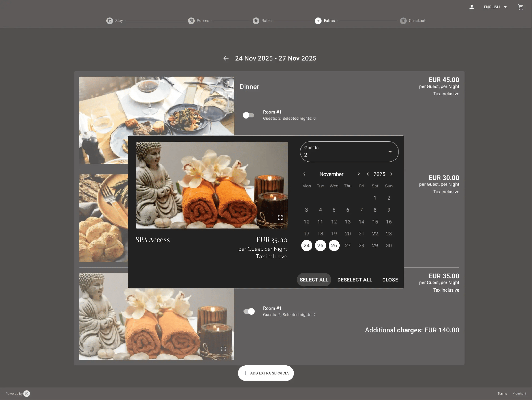This screenshot has width=532, height=400.
Task: Open the user account icon
Action: pos(471,7)
